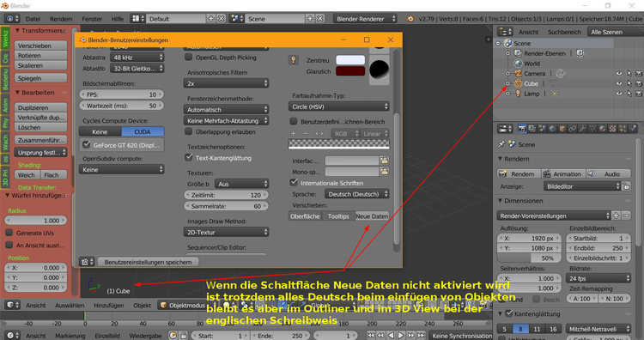The image size is (644, 340).
Task: Open the Circle (HSV) color picker type dropdown
Action: [x=339, y=106]
